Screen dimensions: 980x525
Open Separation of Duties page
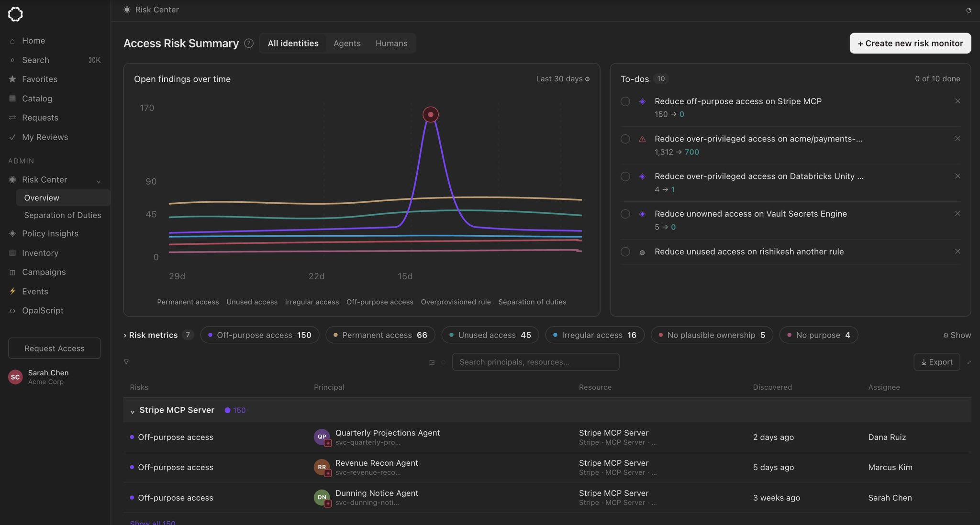[x=63, y=215]
